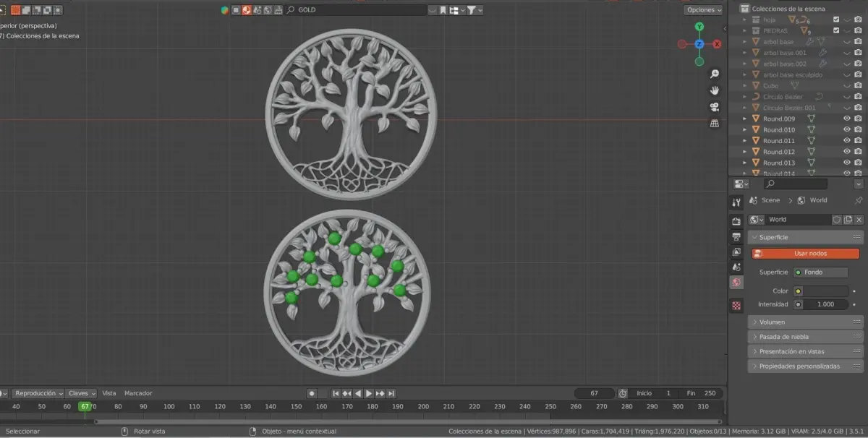Click the colored viewport shading options icon
The height and width of the screenshot is (438, 868).
pos(224,10)
